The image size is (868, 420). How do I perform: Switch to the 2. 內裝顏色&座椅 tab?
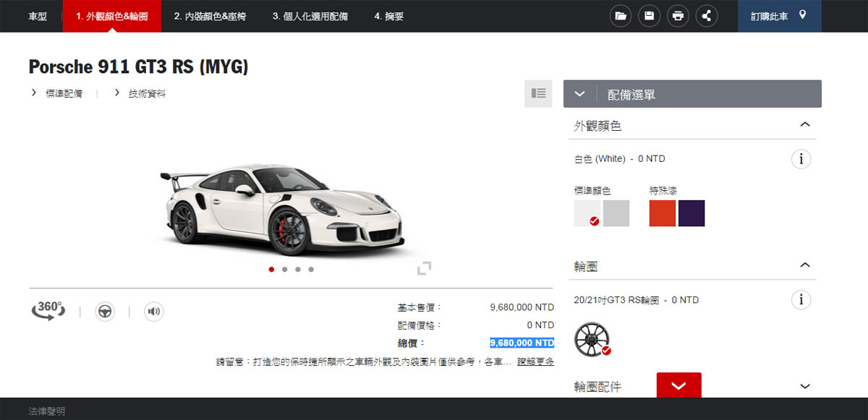coord(211,15)
